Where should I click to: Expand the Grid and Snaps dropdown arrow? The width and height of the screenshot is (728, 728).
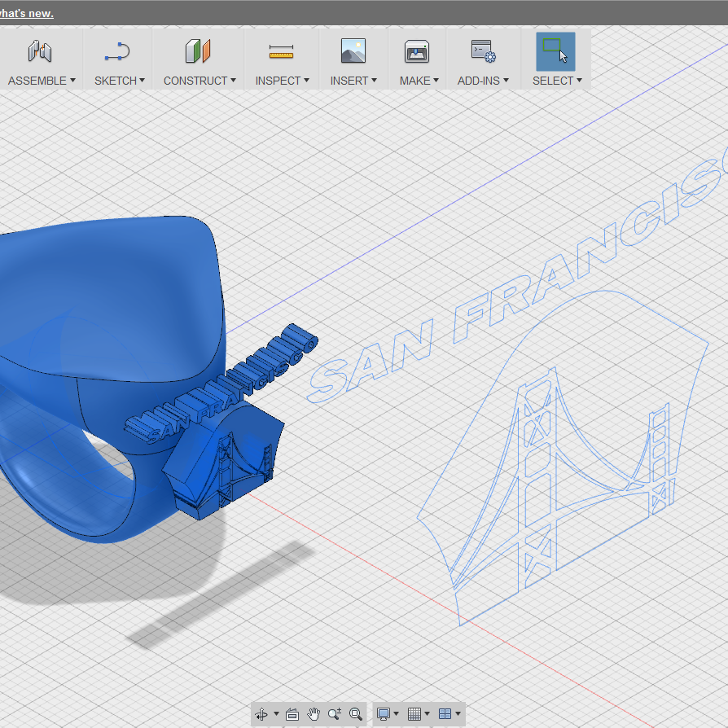coord(428,713)
